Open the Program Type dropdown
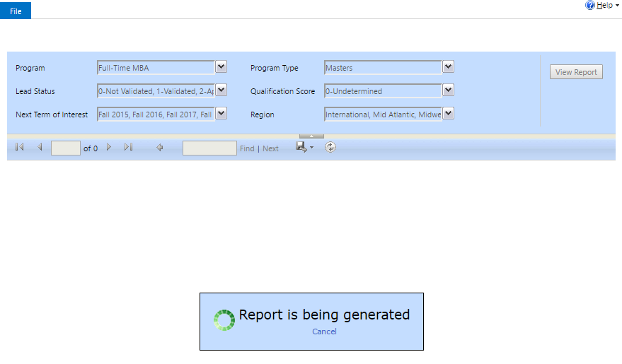The width and height of the screenshot is (622, 364). pos(448,67)
